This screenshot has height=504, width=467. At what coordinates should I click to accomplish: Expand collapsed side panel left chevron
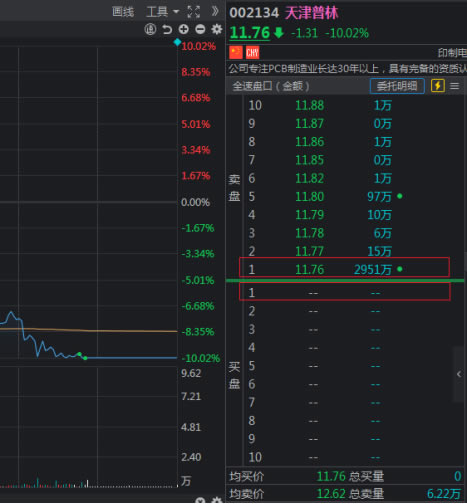[459, 374]
